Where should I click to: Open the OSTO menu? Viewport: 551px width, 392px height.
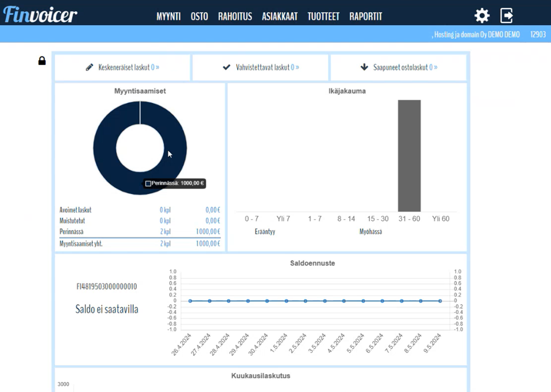click(199, 16)
